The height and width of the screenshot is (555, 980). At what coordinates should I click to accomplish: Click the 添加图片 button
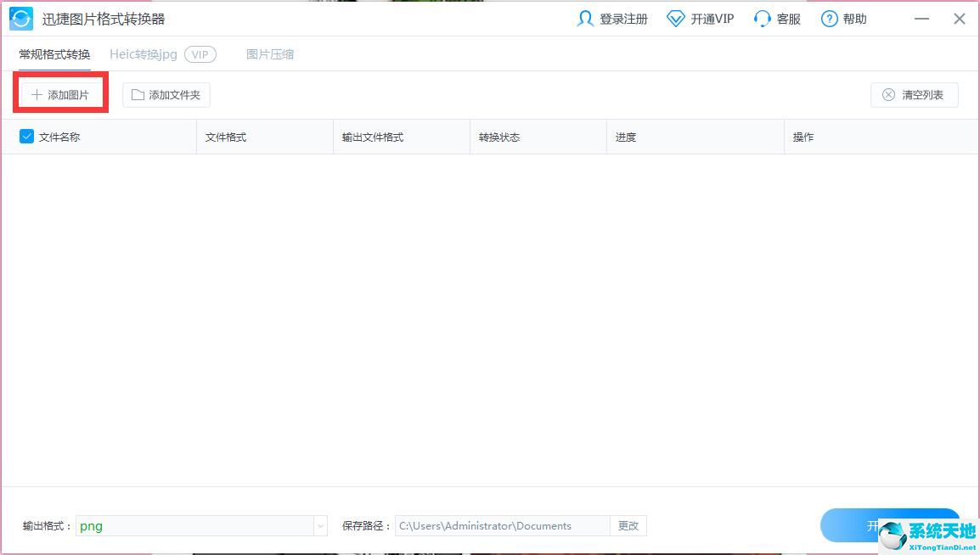coord(60,95)
